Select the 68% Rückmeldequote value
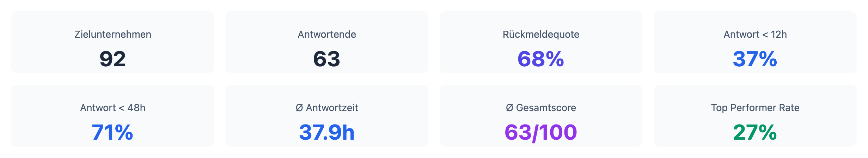The height and width of the screenshot is (158, 868). click(541, 59)
